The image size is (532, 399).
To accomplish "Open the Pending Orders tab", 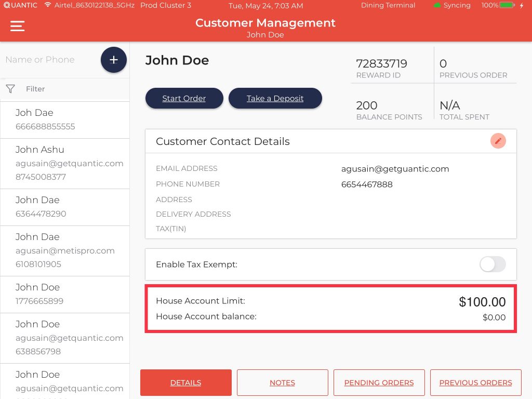I will click(379, 383).
